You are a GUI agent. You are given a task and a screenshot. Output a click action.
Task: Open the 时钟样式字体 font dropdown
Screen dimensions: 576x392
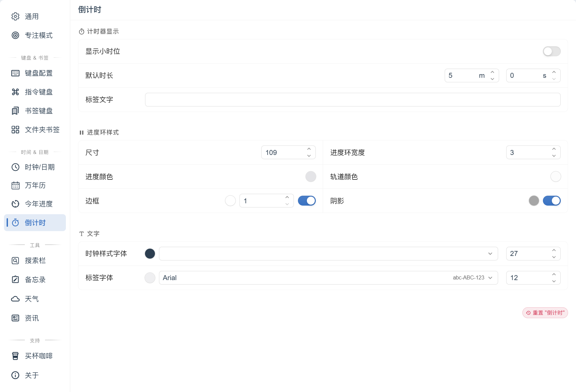[x=328, y=254]
